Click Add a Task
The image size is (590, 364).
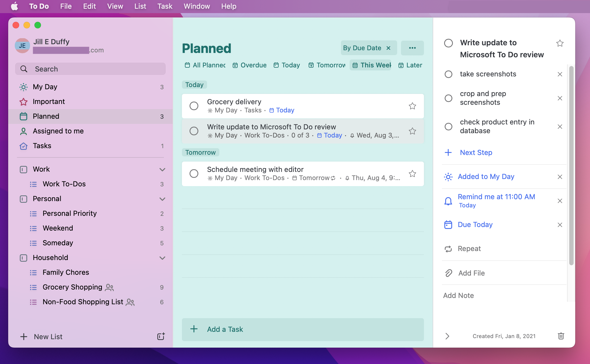pyautogui.click(x=225, y=329)
